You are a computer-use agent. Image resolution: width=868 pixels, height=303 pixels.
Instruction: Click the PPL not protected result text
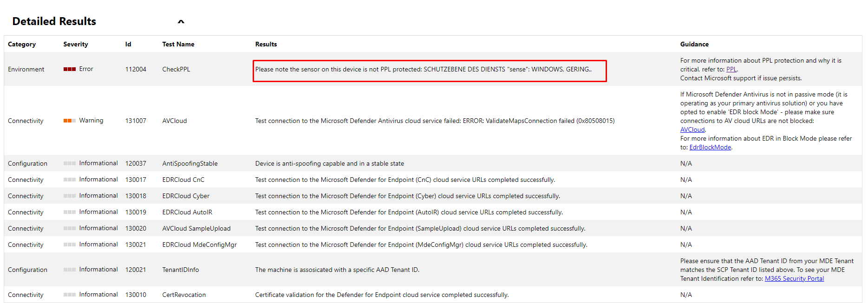pyautogui.click(x=424, y=69)
